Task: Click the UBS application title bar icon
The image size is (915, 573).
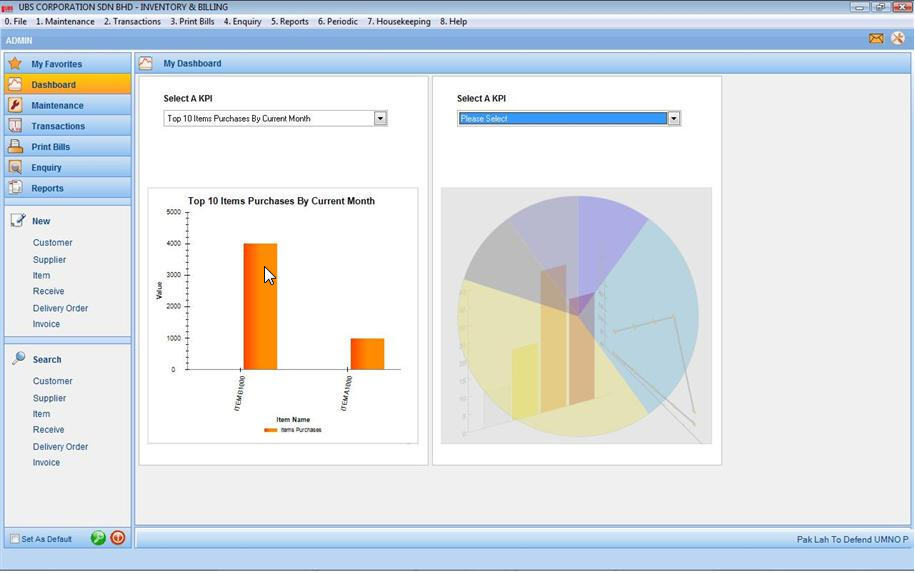Action: click(8, 7)
